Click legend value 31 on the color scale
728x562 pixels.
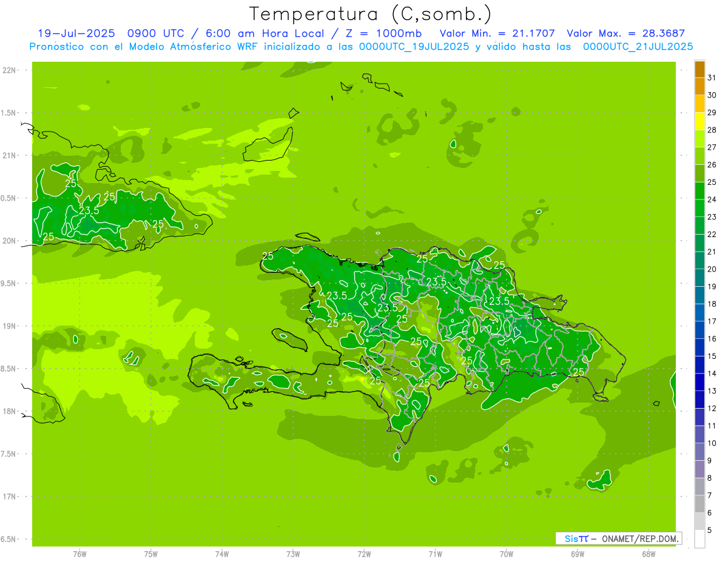coord(712,78)
